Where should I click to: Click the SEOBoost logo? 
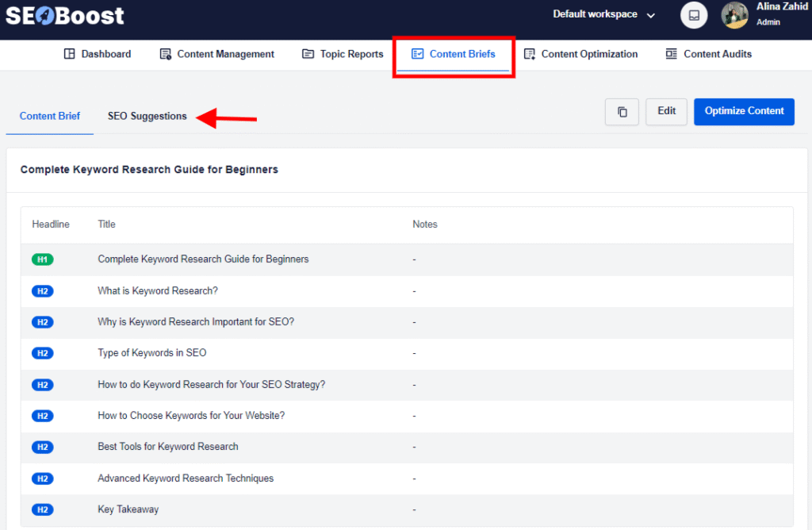tap(63, 15)
